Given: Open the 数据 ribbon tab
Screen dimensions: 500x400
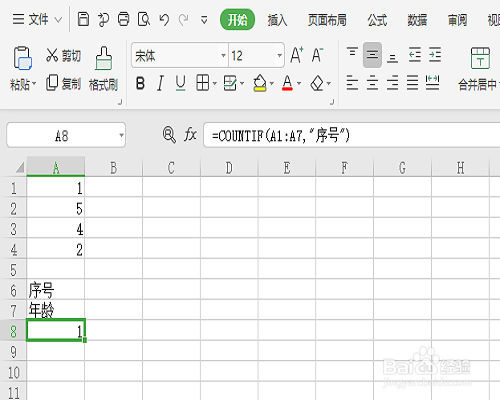Looking at the screenshot, I should tap(417, 20).
